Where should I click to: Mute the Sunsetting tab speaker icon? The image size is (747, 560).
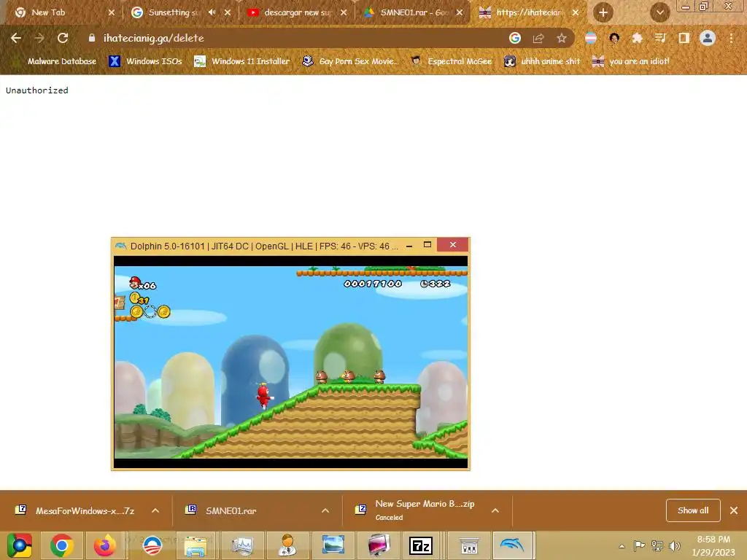coord(212,12)
